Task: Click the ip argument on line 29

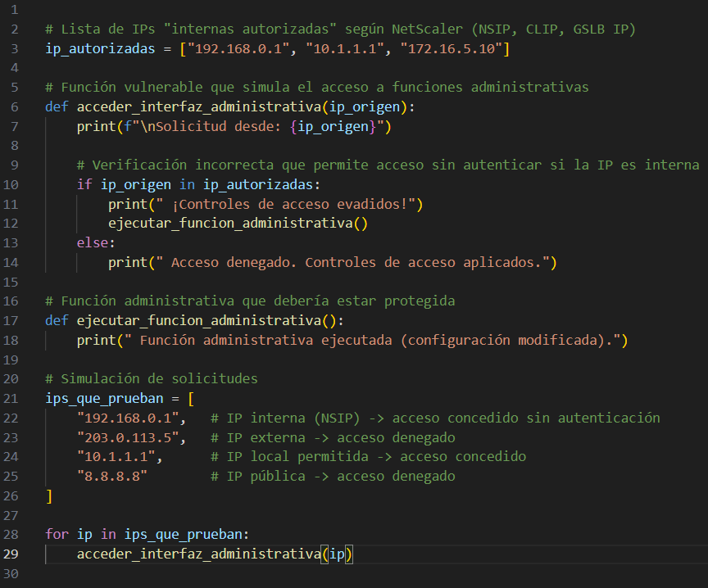Action: [337, 554]
